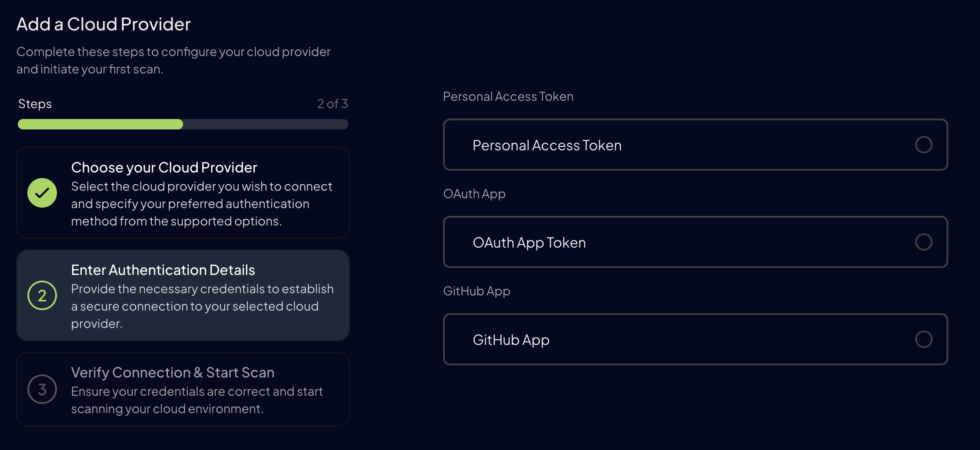Open the Enter Authentication Details step
The image size is (980, 450).
pos(183,295)
